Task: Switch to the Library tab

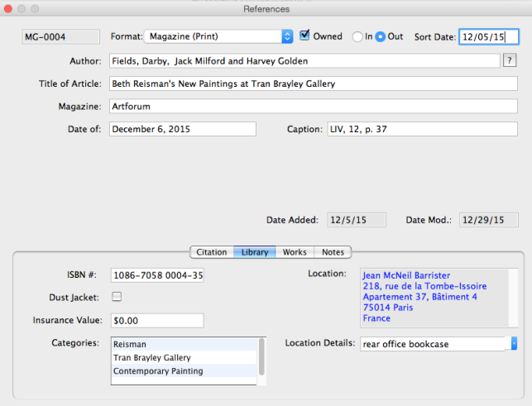Action: coord(254,252)
